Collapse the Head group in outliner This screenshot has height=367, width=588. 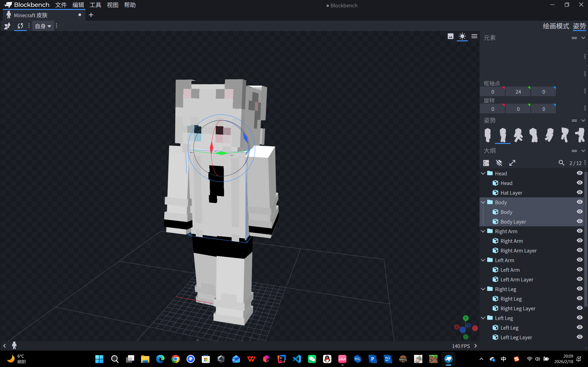pyautogui.click(x=483, y=173)
